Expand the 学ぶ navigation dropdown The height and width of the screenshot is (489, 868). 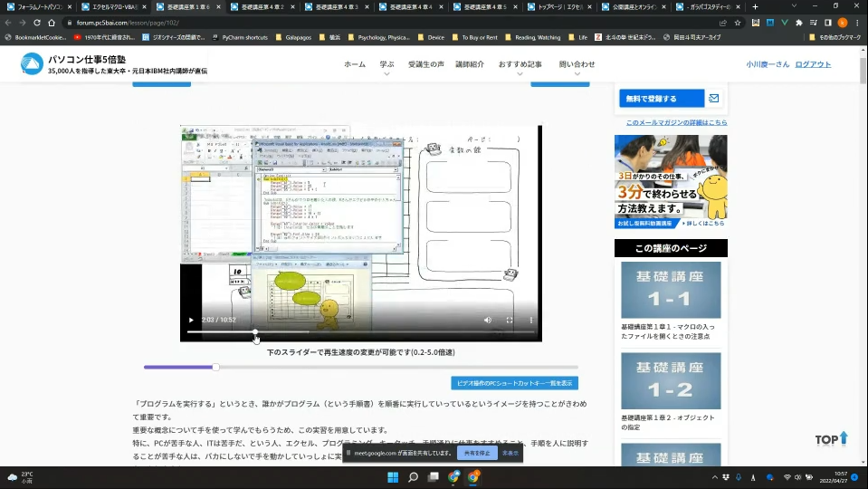click(x=386, y=65)
